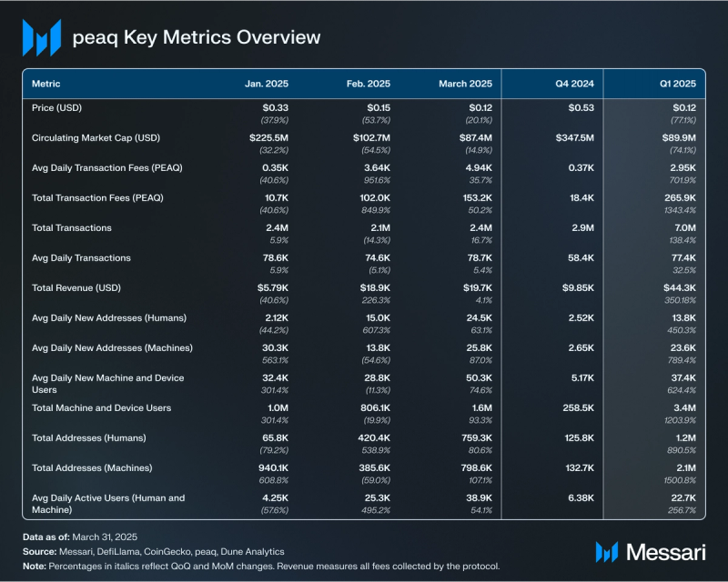Click the Total Transactions row label
Image resolution: width=728 pixels, height=582 pixels.
click(x=72, y=227)
